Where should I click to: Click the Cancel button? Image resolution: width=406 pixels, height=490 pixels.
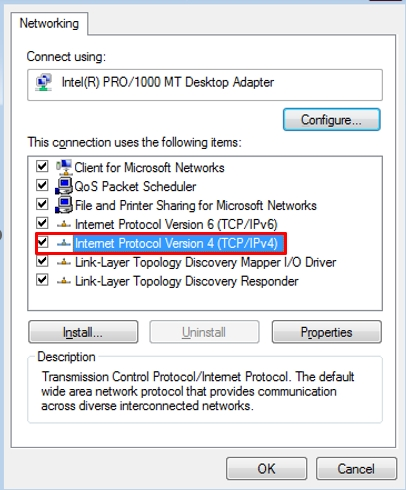coord(356,469)
